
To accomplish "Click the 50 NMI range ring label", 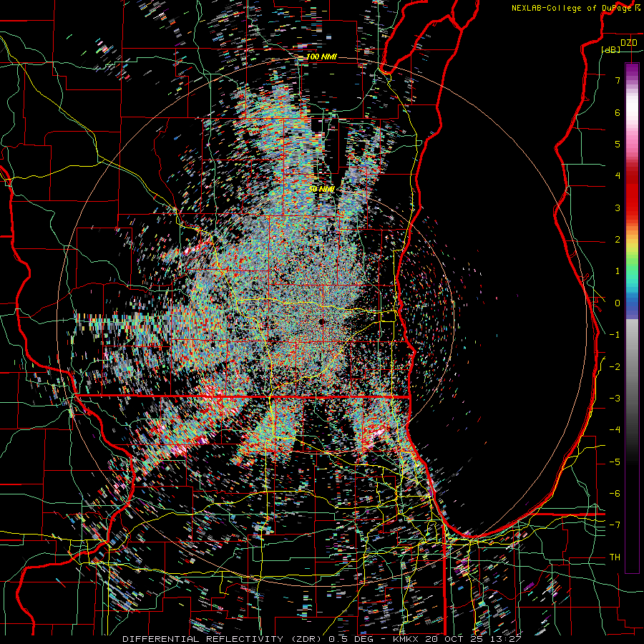I will (x=321, y=189).
